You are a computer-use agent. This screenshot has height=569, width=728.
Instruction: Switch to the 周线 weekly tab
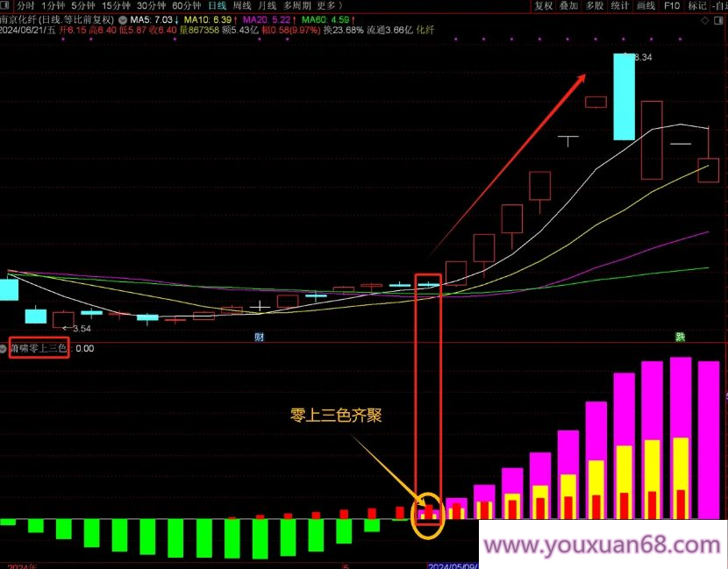(x=242, y=5)
